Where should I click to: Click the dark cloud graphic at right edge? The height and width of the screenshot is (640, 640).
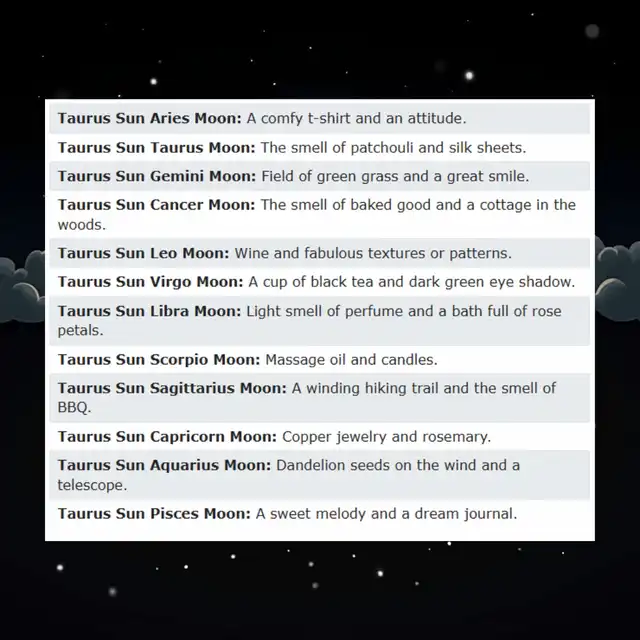[x=618, y=278]
